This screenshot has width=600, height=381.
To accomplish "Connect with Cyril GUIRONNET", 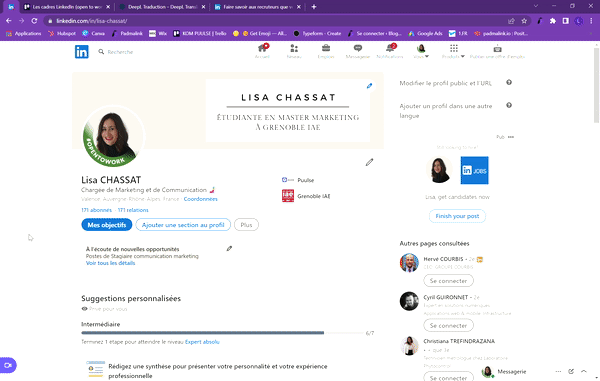I will coord(448,326).
